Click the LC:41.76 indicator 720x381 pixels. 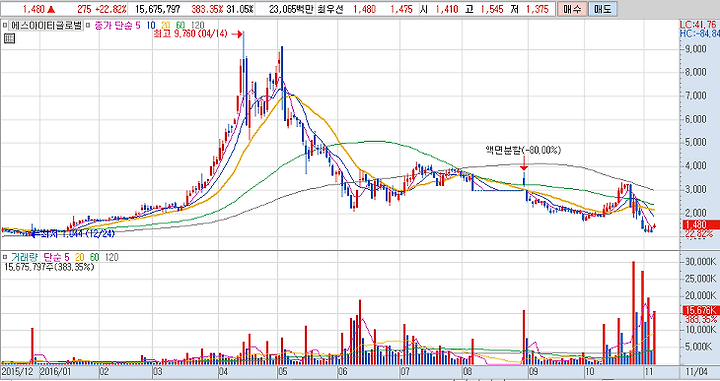(x=698, y=25)
